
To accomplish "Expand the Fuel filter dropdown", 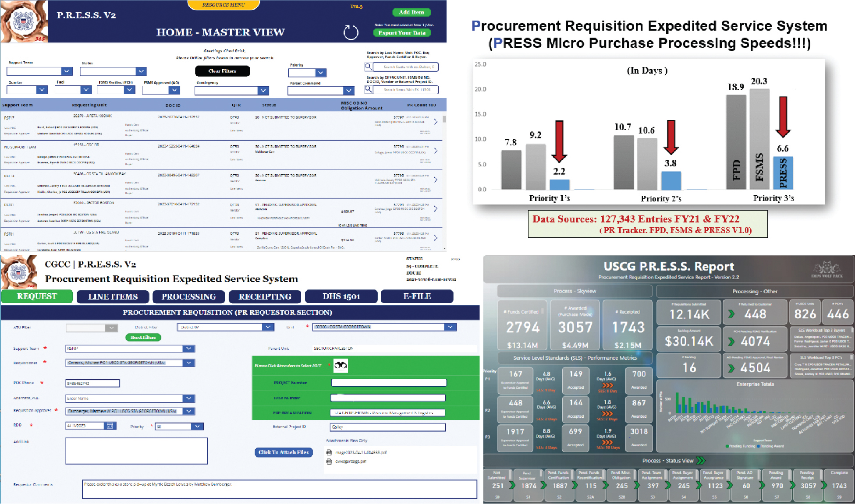I will [x=86, y=90].
